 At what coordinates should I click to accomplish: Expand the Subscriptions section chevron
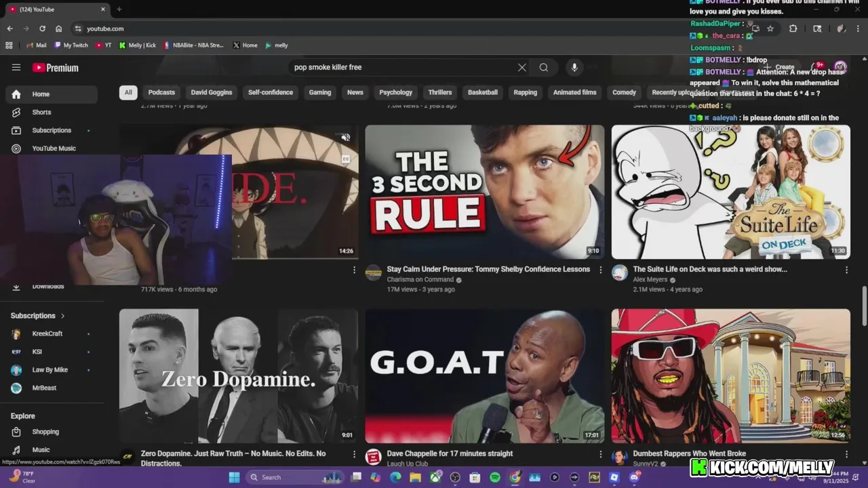63,316
